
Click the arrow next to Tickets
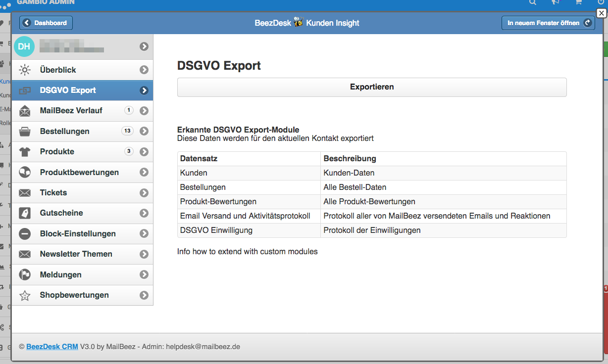144,193
